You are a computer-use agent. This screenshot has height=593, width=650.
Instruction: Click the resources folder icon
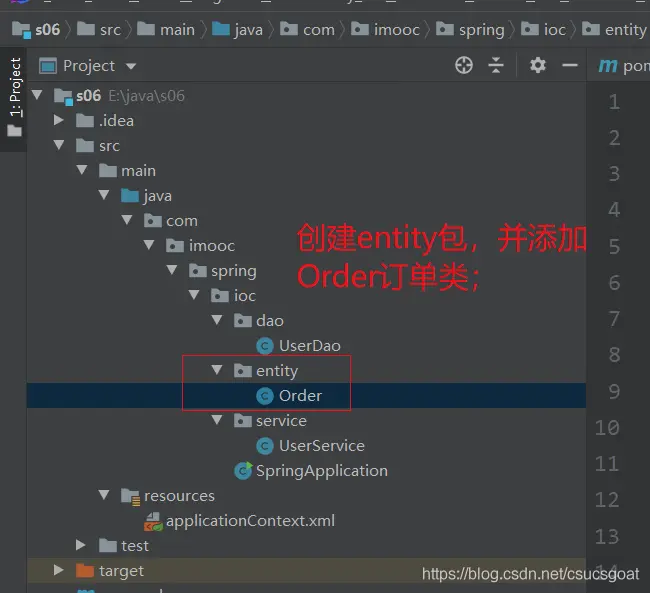pyautogui.click(x=131, y=497)
